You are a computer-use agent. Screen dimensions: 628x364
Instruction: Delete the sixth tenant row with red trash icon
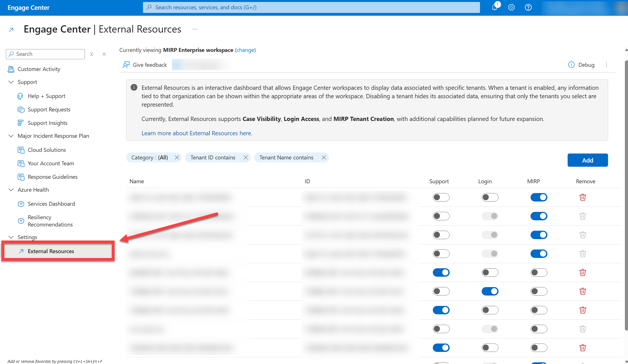click(583, 291)
